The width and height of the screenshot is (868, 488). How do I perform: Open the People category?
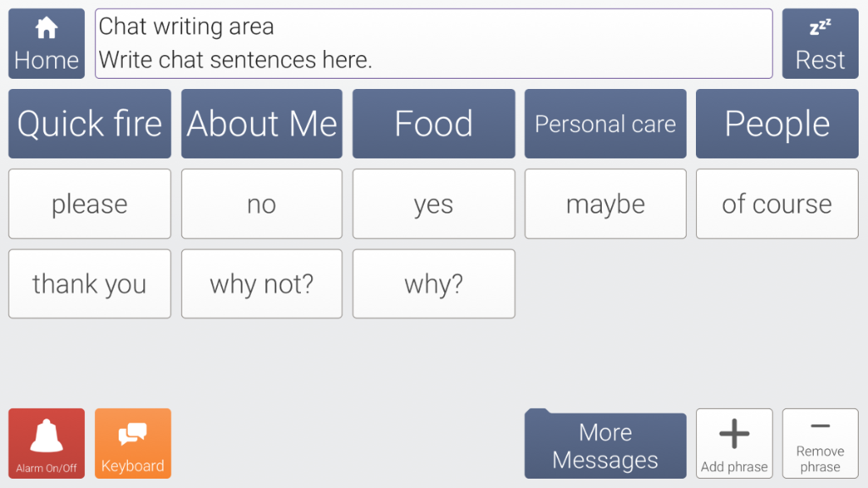[x=776, y=124]
